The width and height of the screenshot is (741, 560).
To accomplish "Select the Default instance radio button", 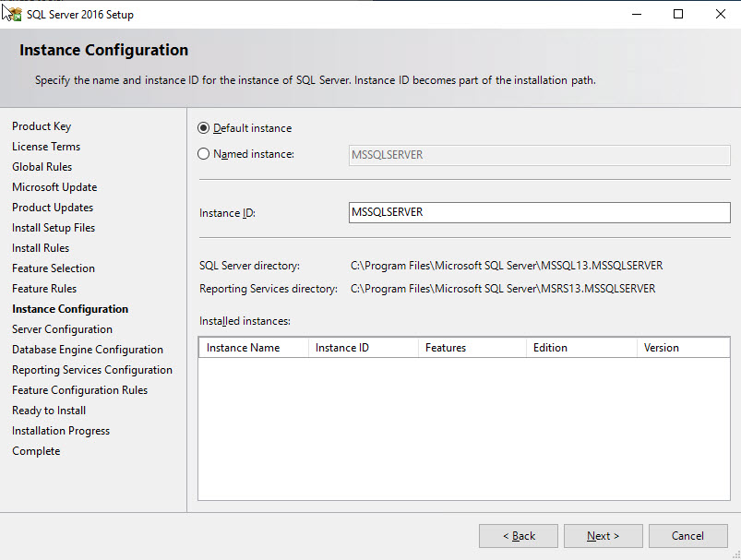I will click(205, 127).
